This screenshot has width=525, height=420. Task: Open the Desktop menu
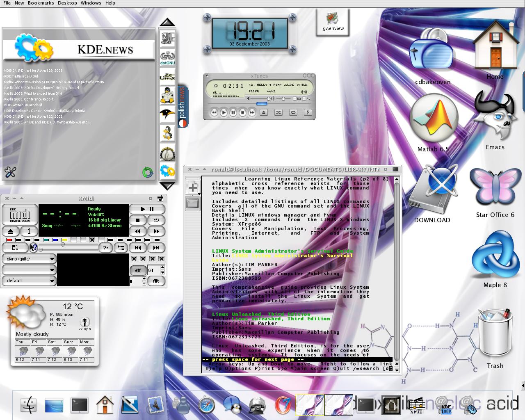67,3
